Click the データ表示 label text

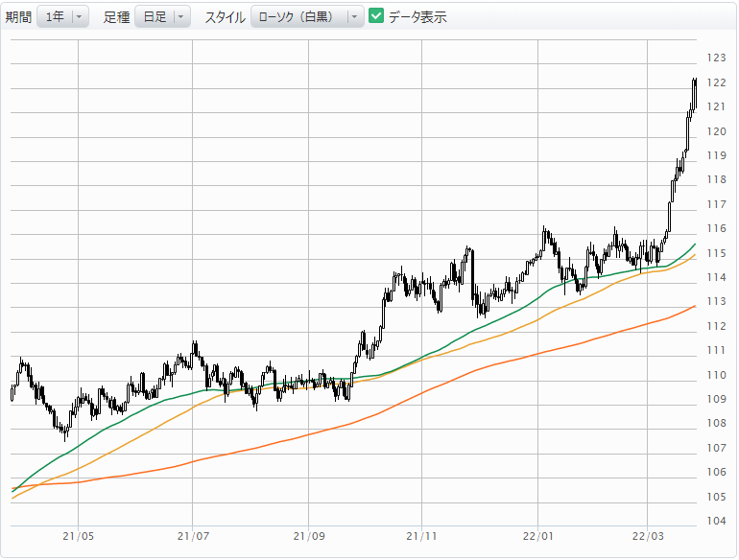(417, 17)
